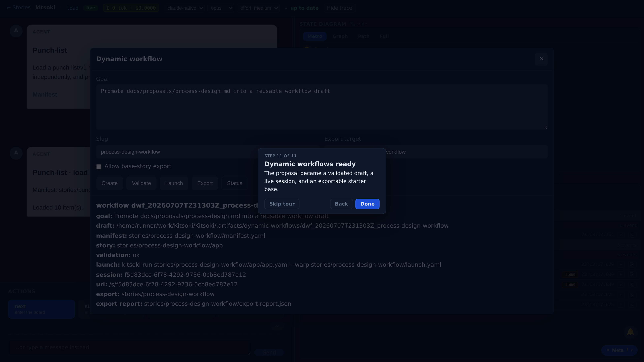The image size is (644, 362).
Task: Close the Dynamic workflow dialog
Action: pos(541,59)
